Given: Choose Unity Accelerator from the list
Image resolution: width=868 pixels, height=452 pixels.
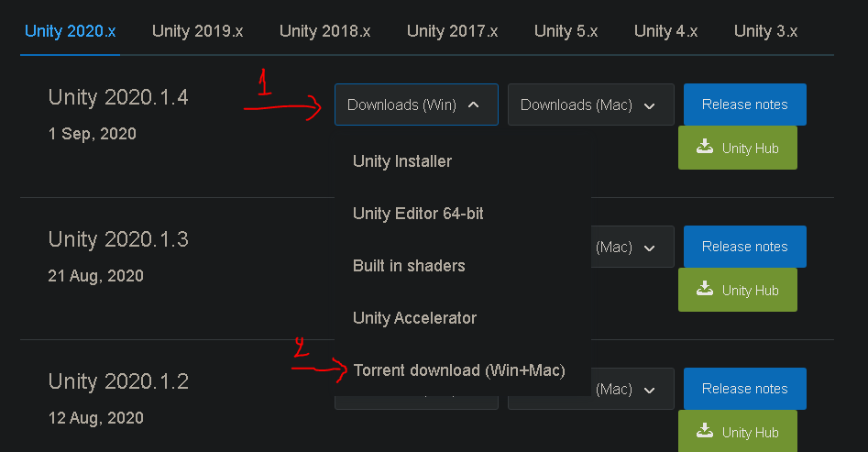Looking at the screenshot, I should (414, 318).
